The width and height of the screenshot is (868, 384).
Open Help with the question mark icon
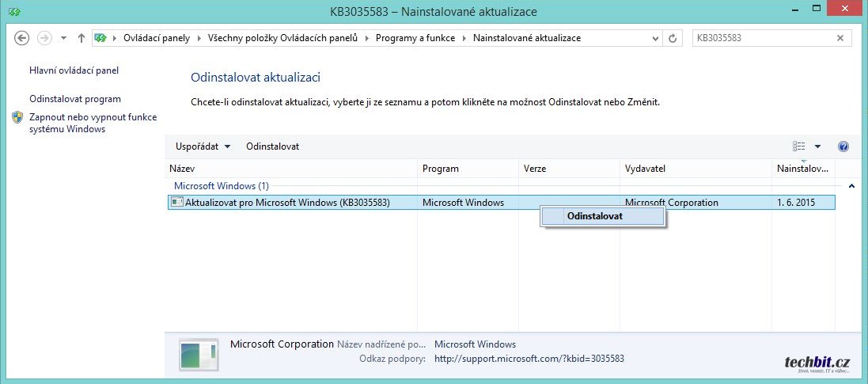tap(843, 146)
